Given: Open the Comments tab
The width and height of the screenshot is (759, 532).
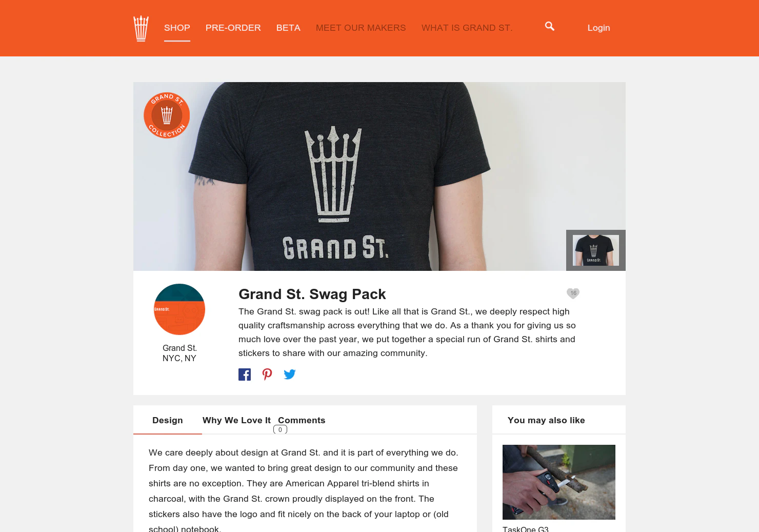Looking at the screenshot, I should 302,420.
